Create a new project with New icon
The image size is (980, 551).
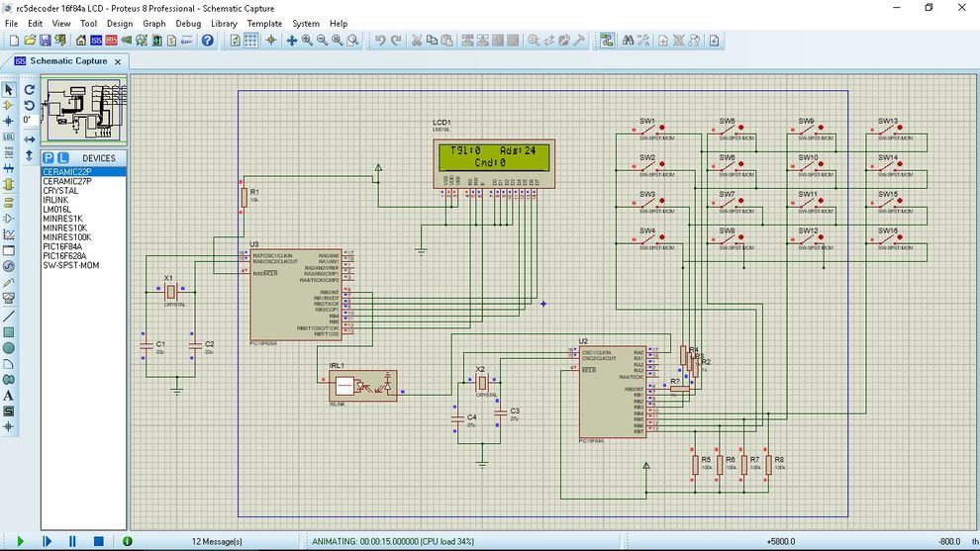pos(14,41)
